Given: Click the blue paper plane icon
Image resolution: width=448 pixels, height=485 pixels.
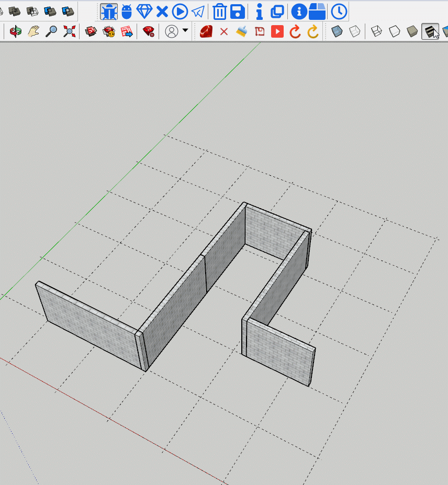Looking at the screenshot, I should (198, 11).
